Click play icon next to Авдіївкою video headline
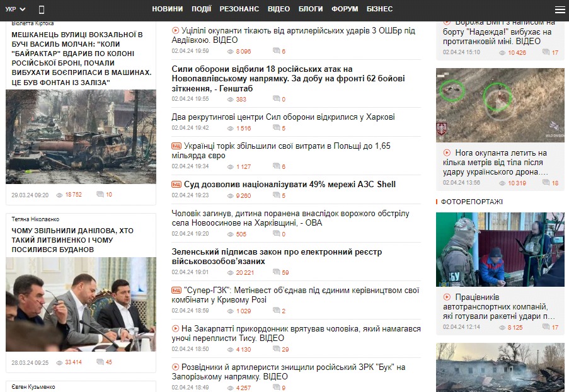 [x=175, y=30]
